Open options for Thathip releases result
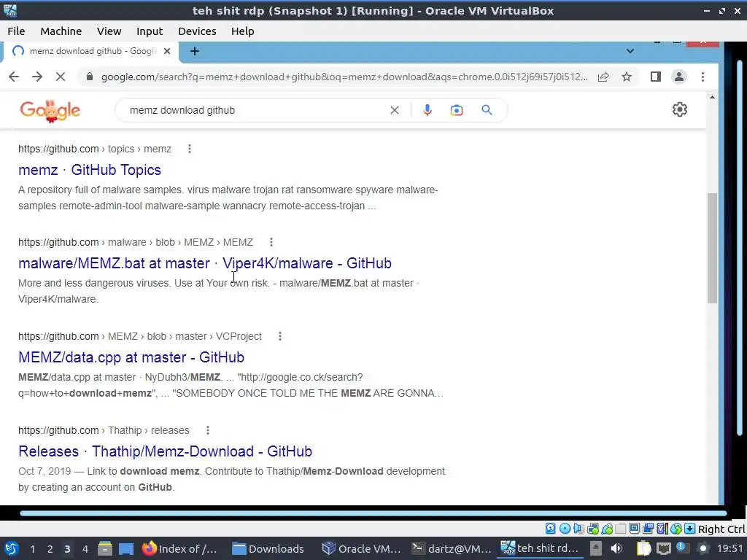The height and width of the screenshot is (560, 747). click(x=208, y=430)
